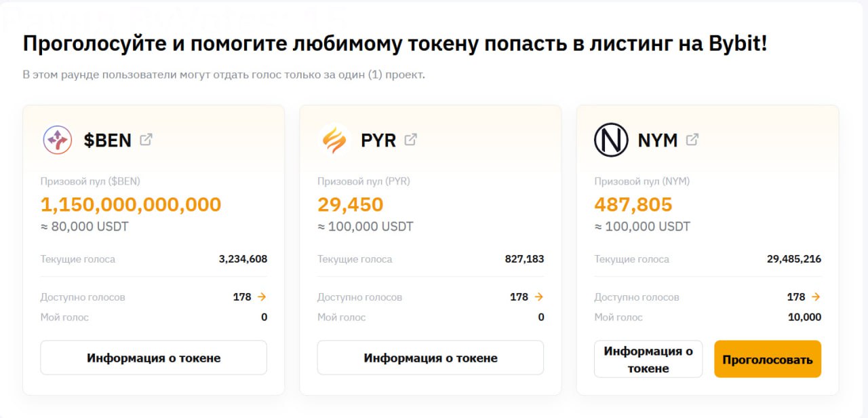Click the PYR prize pool amount 29,450

point(351,204)
